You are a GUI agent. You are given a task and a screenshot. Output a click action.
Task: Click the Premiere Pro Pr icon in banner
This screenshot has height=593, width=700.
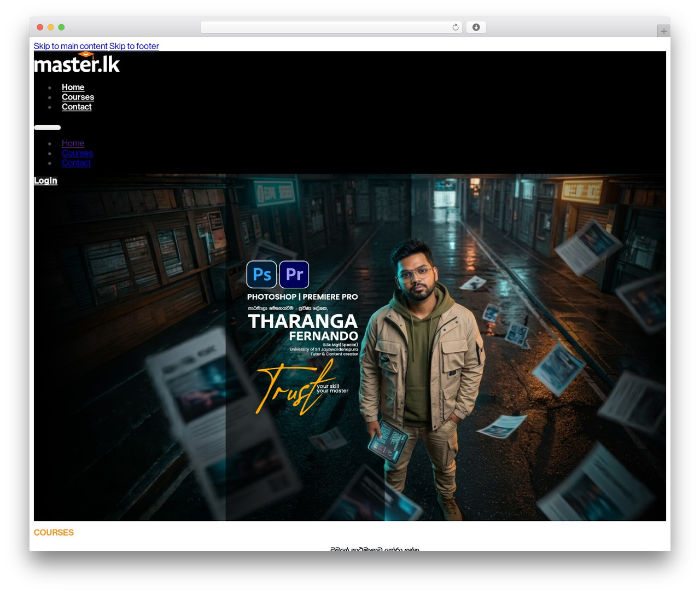294,275
